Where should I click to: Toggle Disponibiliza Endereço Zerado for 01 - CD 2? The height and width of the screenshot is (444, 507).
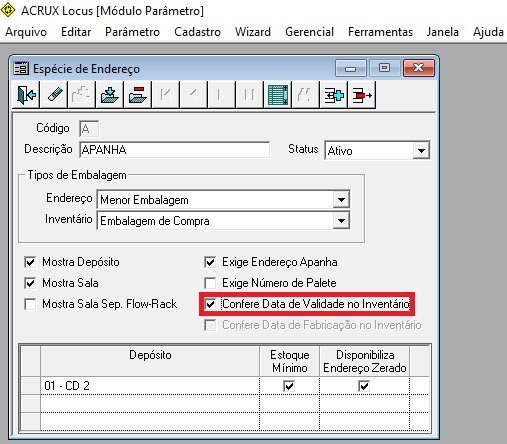click(x=364, y=386)
